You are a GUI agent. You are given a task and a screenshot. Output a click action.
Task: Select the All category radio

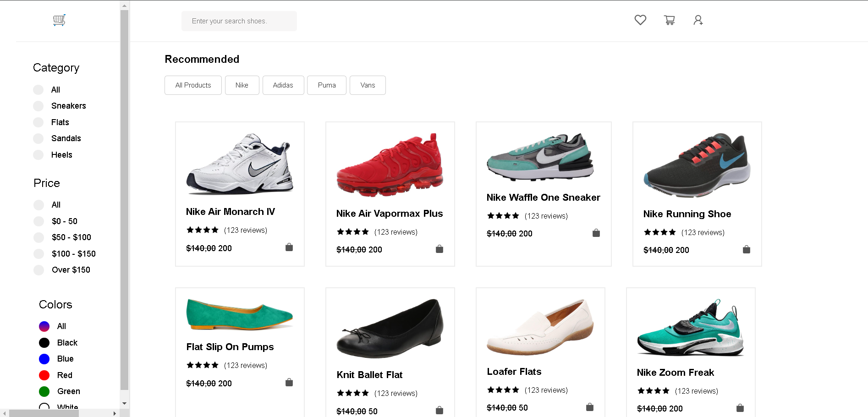(x=38, y=90)
